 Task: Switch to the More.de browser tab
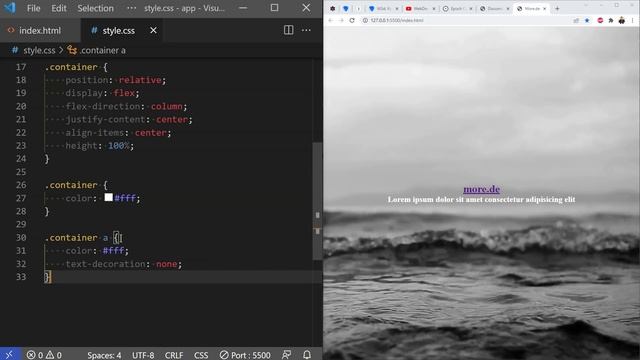coord(531,9)
